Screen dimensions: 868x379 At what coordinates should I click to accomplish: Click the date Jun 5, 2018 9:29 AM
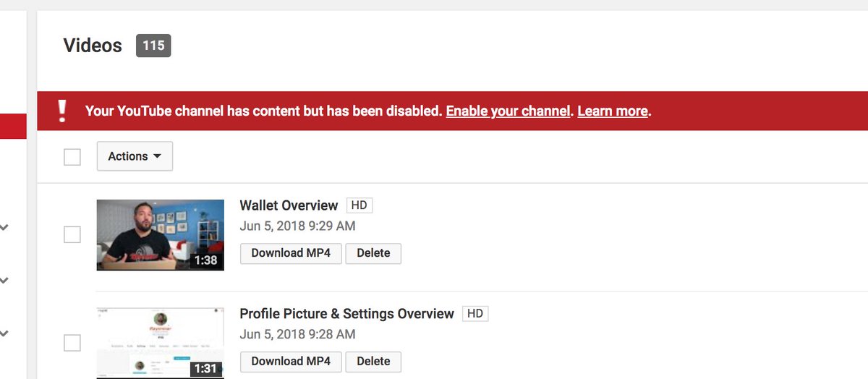click(x=297, y=226)
